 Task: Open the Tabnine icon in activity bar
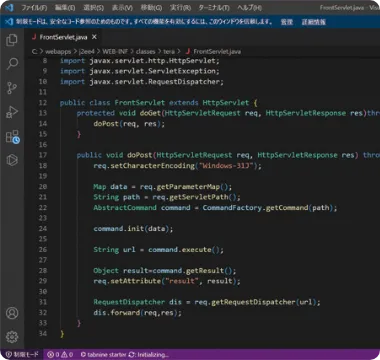point(12,160)
